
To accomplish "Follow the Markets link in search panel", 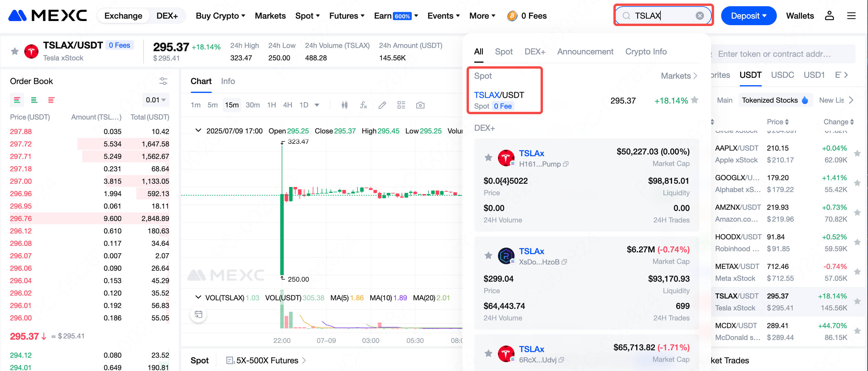I will point(679,76).
